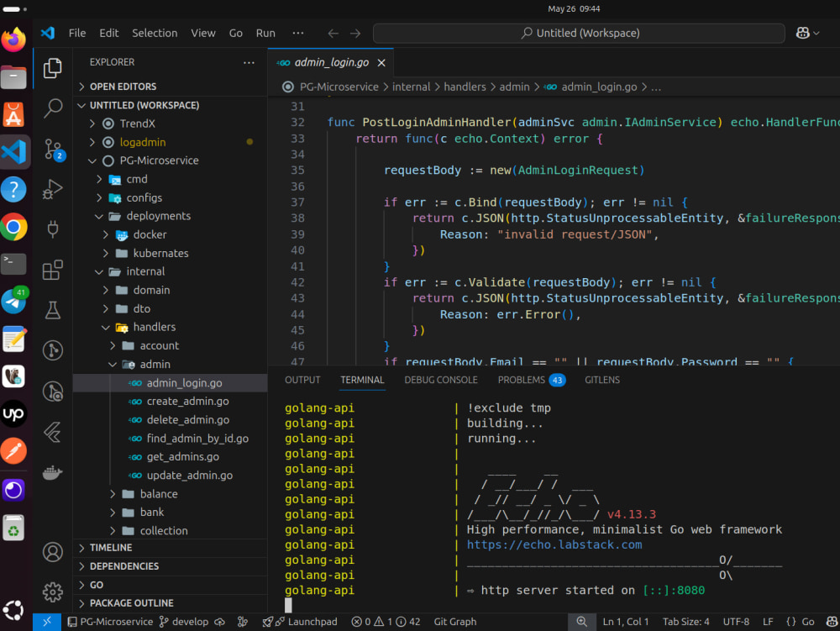The width and height of the screenshot is (840, 631).
Task: Open the Docker view in activity bar
Action: (x=52, y=472)
